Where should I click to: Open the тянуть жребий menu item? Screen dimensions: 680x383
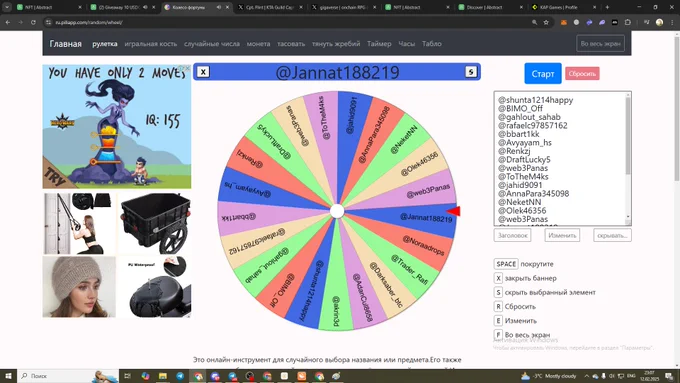point(336,44)
